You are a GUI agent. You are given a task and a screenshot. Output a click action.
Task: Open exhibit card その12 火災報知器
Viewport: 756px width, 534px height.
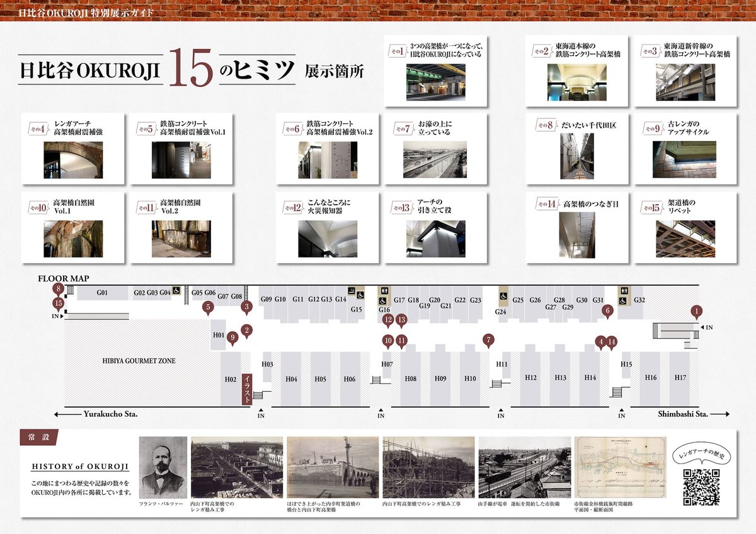coord(328,227)
